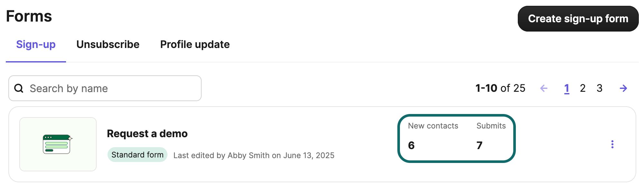Go to next page with right arrow
The image size is (644, 190).
coord(623,88)
